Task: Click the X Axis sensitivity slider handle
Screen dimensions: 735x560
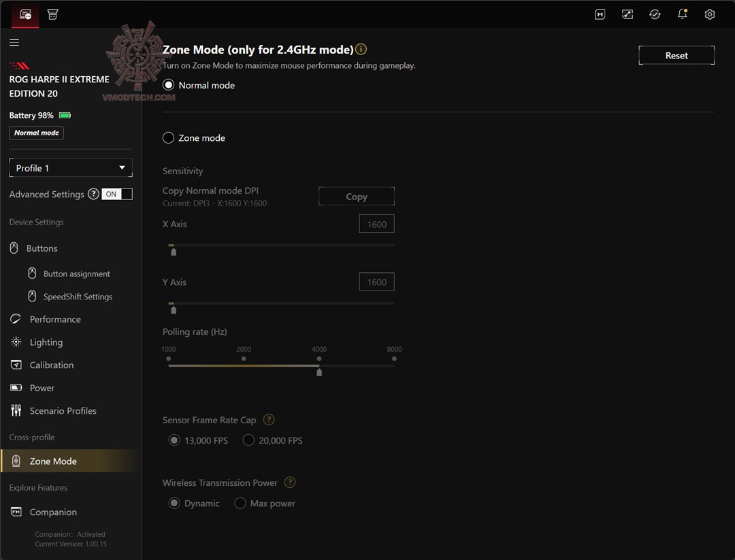Action: (x=174, y=252)
